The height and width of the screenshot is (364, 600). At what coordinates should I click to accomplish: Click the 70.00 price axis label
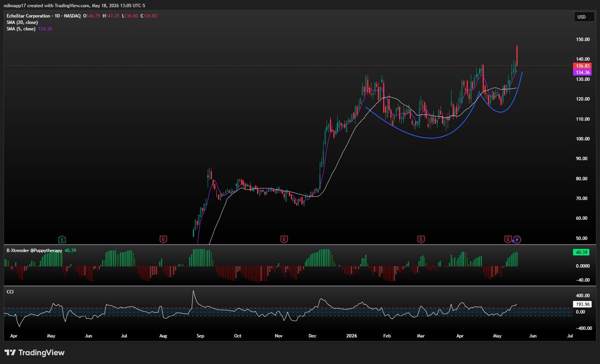tap(582, 198)
